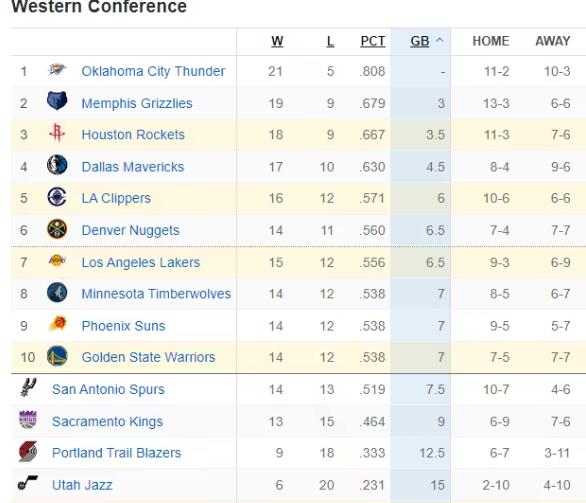Screen dimensions: 586x503
Task: Open the Minnesota Timberwolves team page
Action: point(156,294)
